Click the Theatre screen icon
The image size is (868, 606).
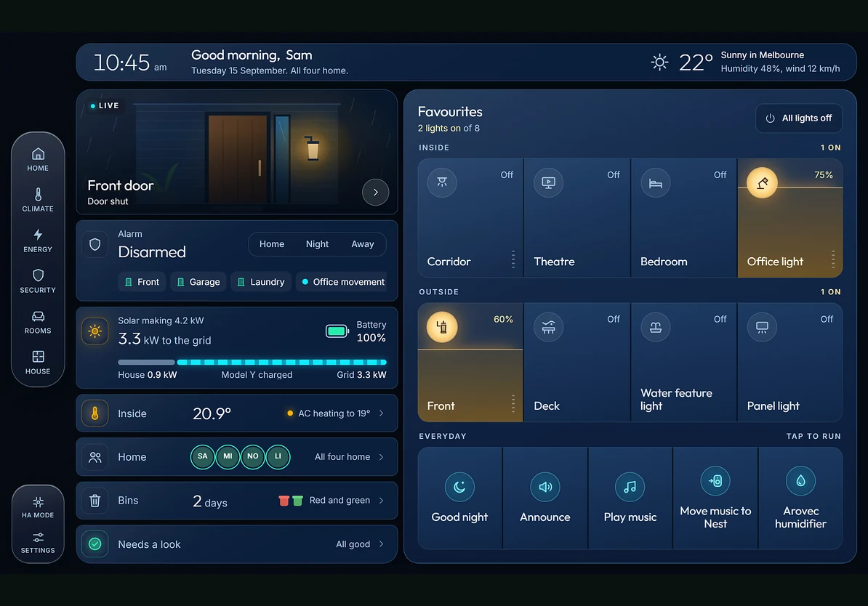[x=549, y=182]
